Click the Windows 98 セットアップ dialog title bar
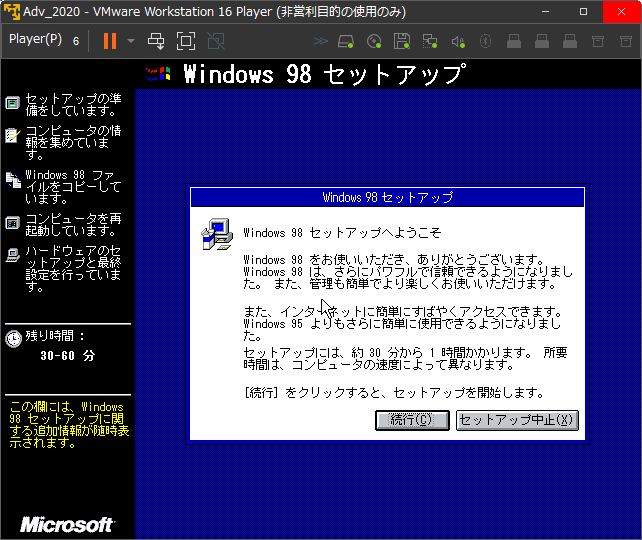The width and height of the screenshot is (642, 540). pos(387,197)
